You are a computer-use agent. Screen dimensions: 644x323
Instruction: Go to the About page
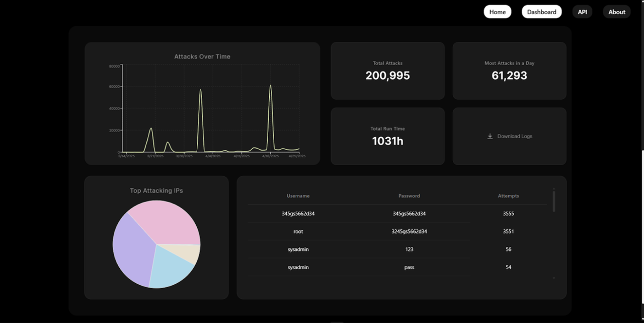coord(617,12)
